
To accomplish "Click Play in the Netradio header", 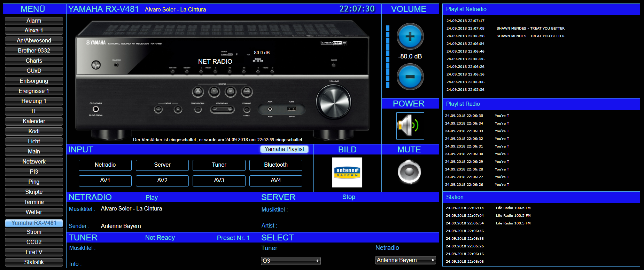I will [x=152, y=197].
